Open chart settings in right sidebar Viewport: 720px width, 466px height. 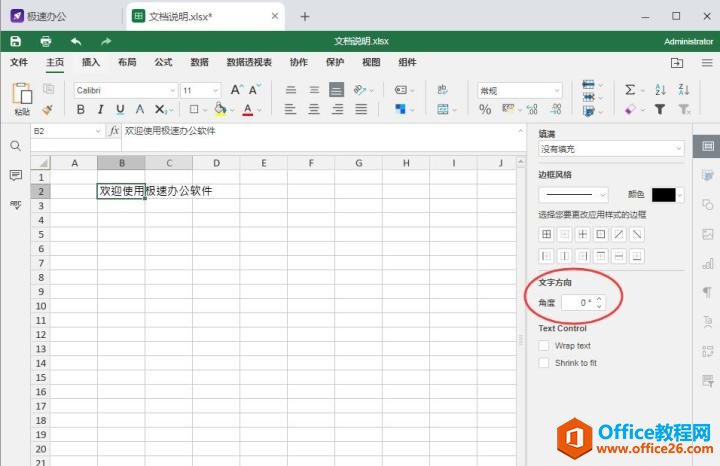(708, 263)
